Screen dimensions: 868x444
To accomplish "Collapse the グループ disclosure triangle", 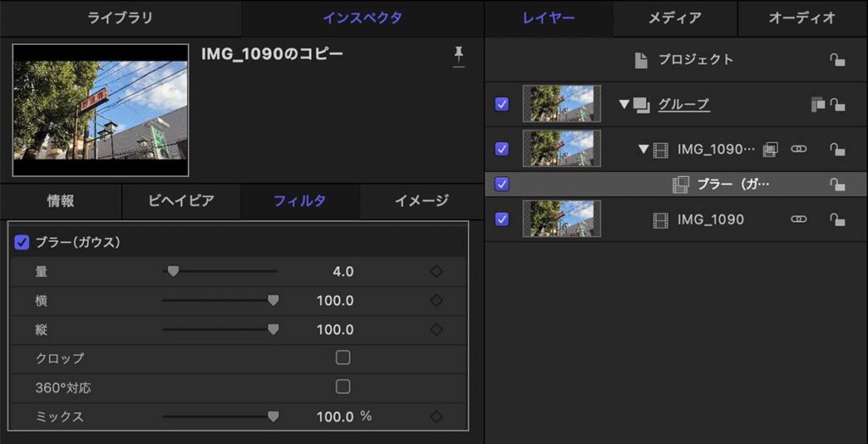I will (624, 104).
